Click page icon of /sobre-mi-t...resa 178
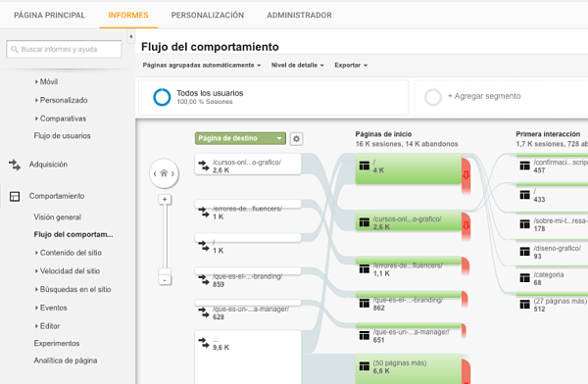Screen dimensions: 588x384 pyautogui.click(x=525, y=224)
